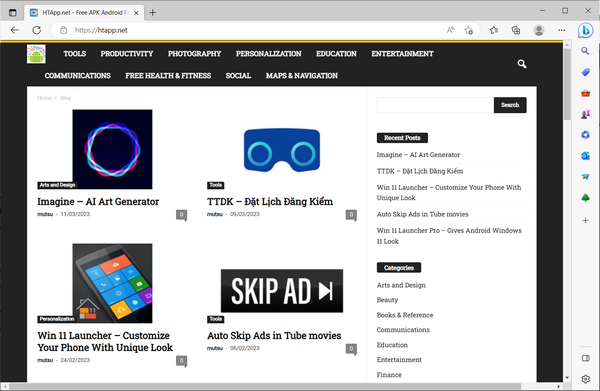The height and width of the screenshot is (391, 600).
Task: Reload the page with refresh icon
Action: coord(36,30)
